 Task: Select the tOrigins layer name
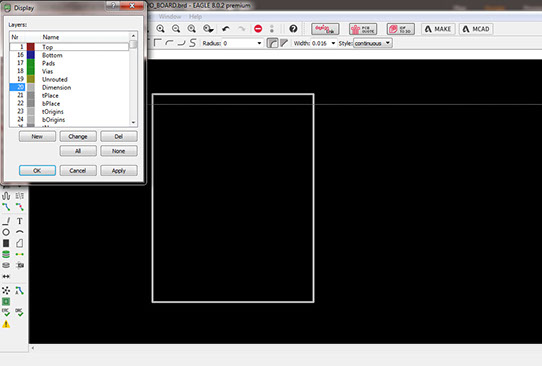pyautogui.click(x=53, y=112)
